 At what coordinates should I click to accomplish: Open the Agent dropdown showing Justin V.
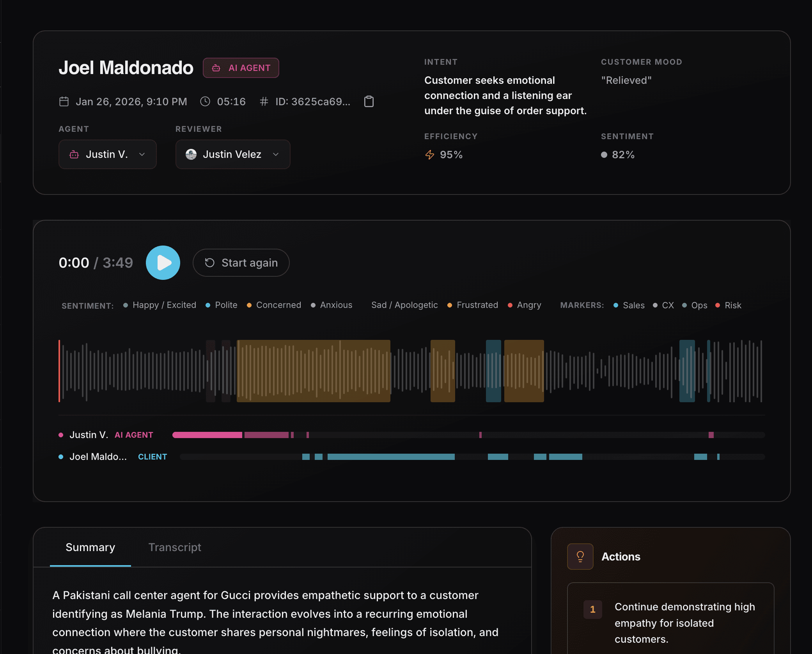pos(107,155)
